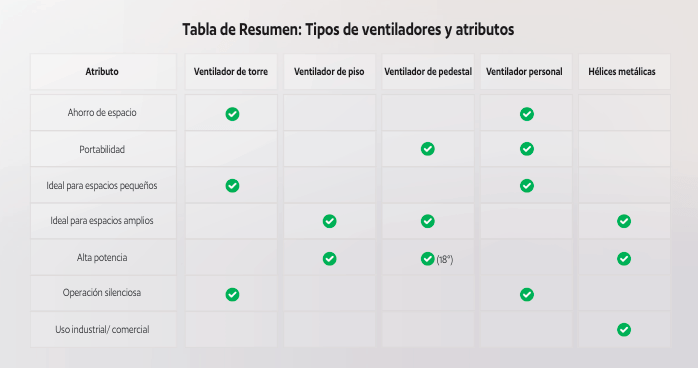Image resolution: width=698 pixels, height=368 pixels.
Task: Click the Ideal para espacios pequeños checkmark for Ventilador personal
Action: [x=527, y=185]
